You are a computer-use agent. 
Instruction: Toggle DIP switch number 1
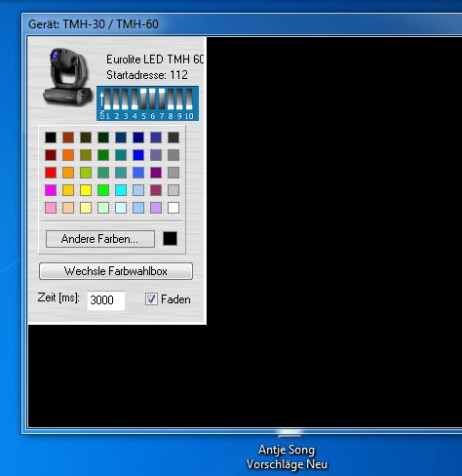tap(107, 99)
